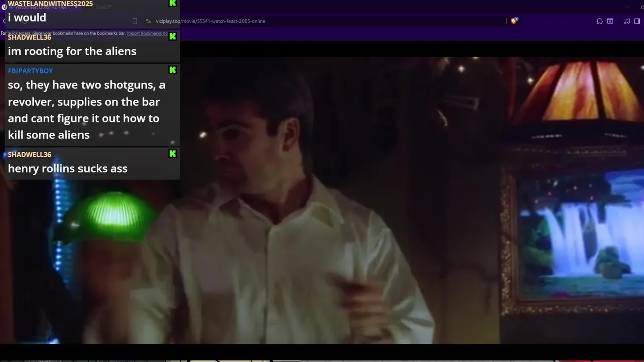
Task: Click the username WASTELANDWITNESS2025 in chat
Action: pyautogui.click(x=50, y=4)
